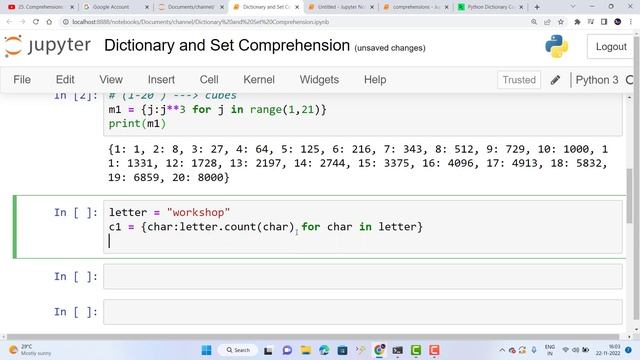Click the Logout button
Screen dimensions: 640x360
tap(611, 47)
